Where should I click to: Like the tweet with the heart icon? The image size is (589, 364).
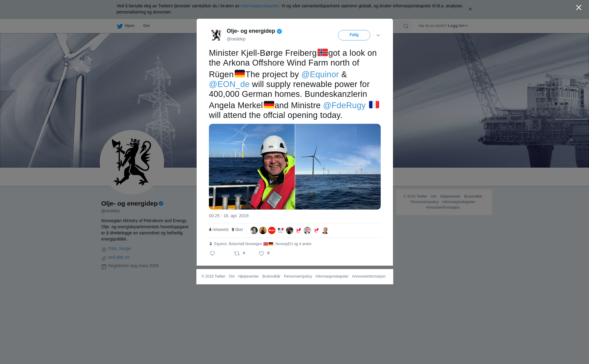pyautogui.click(x=261, y=253)
